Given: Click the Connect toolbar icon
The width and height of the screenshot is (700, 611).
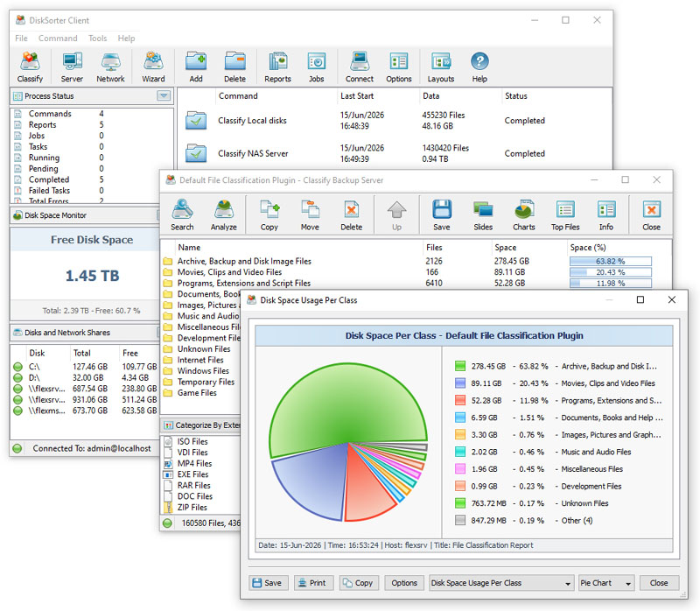Looking at the screenshot, I should click(x=360, y=67).
